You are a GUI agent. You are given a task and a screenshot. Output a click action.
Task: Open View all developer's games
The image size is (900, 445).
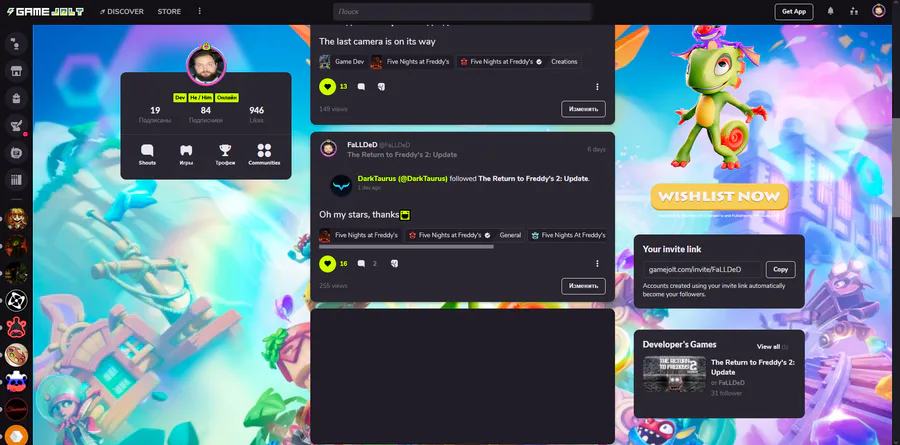point(772,346)
